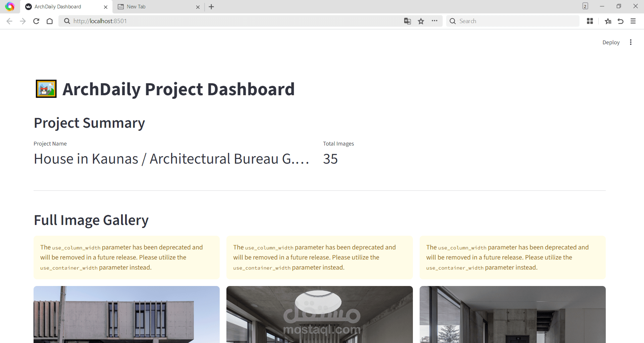Open the skylight interior thumbnail
The image size is (644, 343).
(x=319, y=315)
